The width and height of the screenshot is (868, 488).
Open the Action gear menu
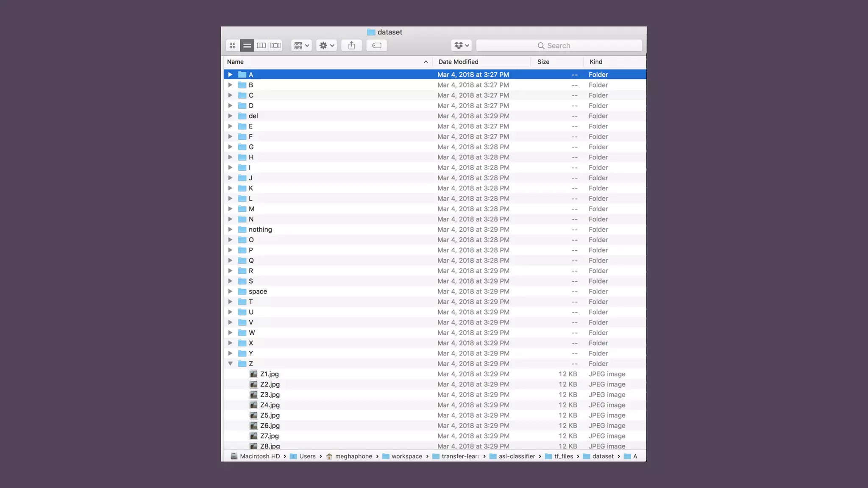pyautogui.click(x=326, y=45)
